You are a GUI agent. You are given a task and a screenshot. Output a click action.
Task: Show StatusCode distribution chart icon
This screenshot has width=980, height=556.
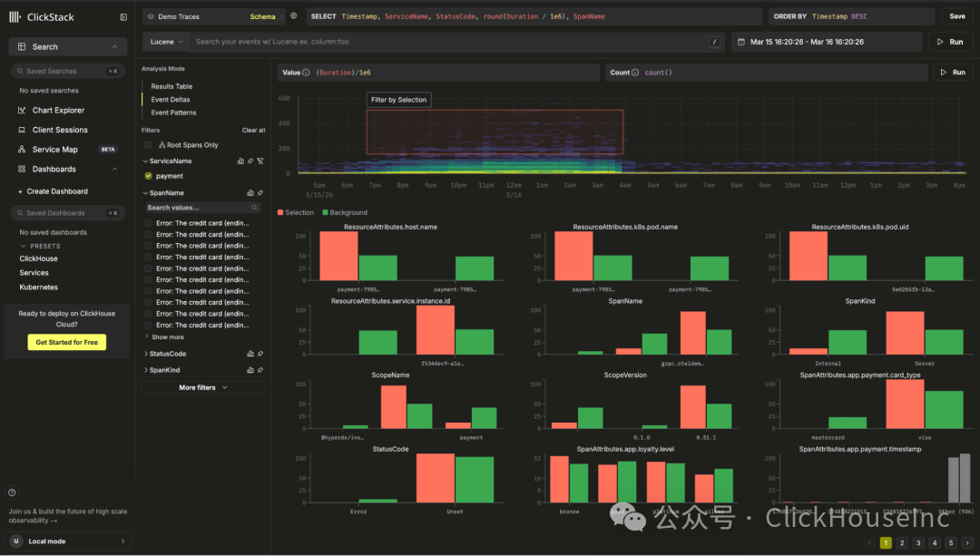pyautogui.click(x=250, y=354)
